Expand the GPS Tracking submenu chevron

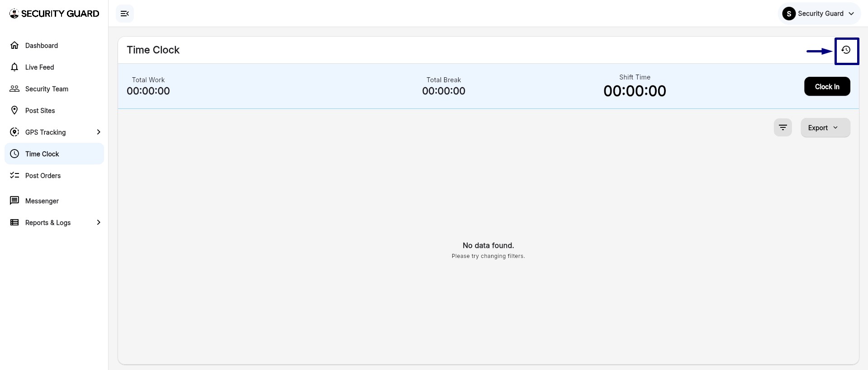coord(98,132)
